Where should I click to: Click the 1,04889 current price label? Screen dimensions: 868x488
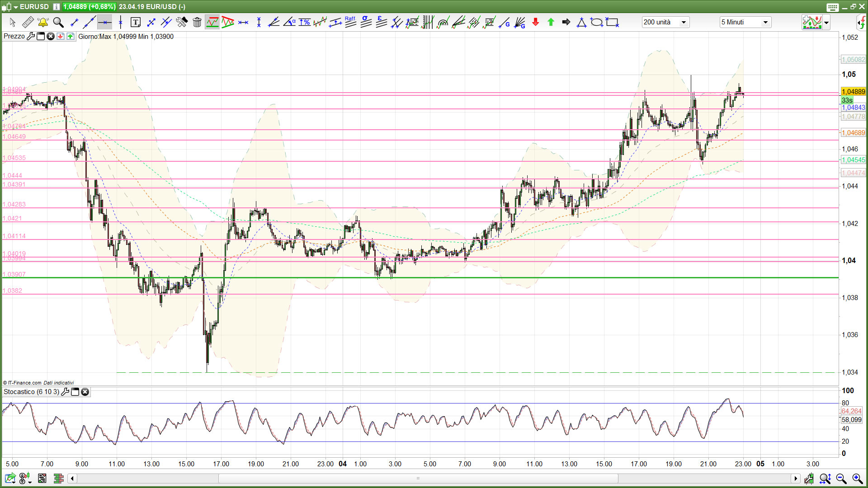853,91
